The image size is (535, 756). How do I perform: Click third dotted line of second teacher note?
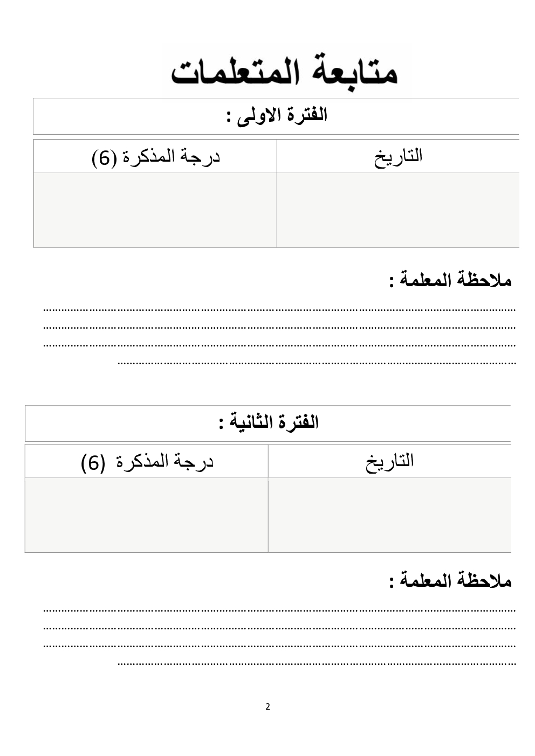(279, 645)
